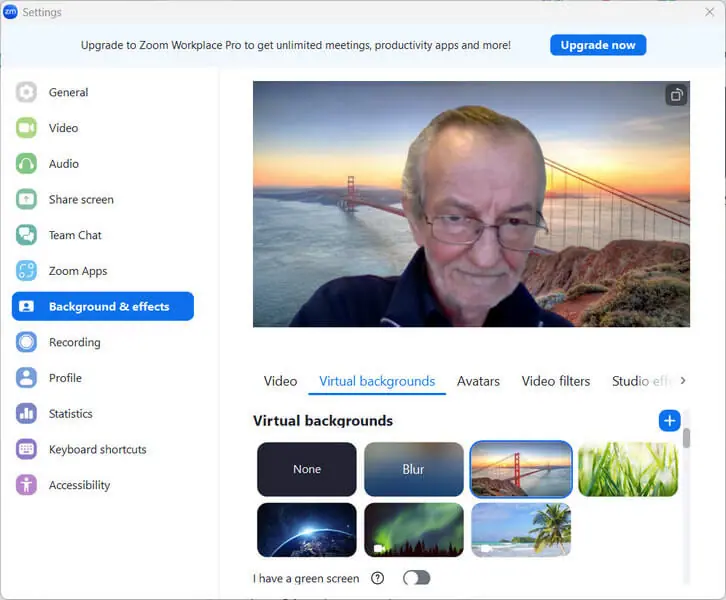Image resolution: width=726 pixels, height=600 pixels.
Task: Close the Settings window
Action: click(x=709, y=12)
